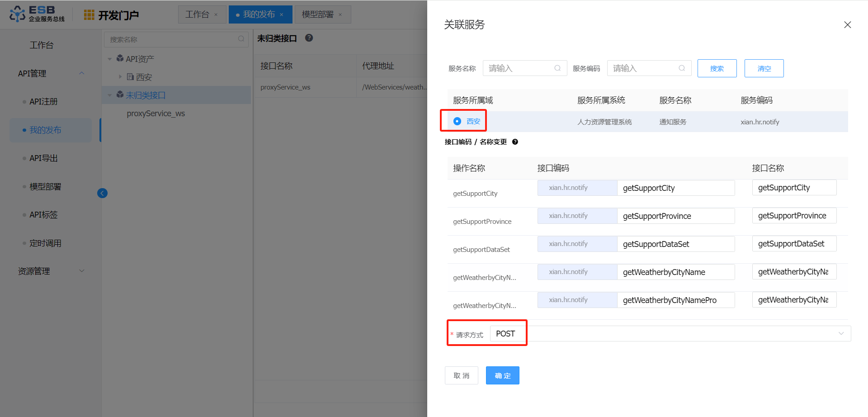Viewport: 868px width, 417px height.
Task: Click the help icon beside 接口编码 / 名称变更
Action: point(515,142)
